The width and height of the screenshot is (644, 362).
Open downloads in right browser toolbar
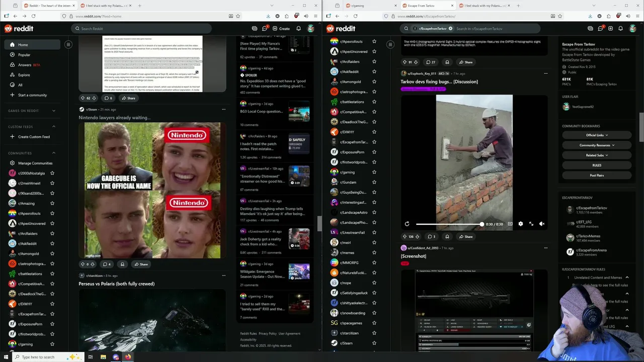(590, 16)
